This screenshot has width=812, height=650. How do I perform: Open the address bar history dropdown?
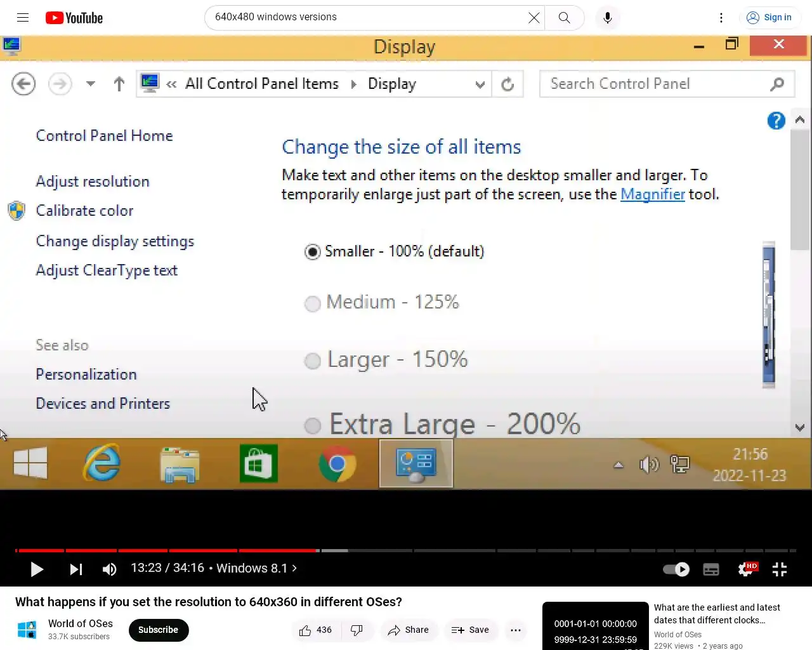coord(480,84)
